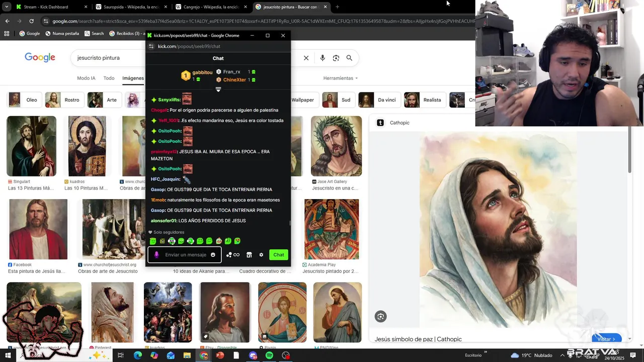
Task: Click gabbitou top gifter name
Action: [x=202, y=73]
